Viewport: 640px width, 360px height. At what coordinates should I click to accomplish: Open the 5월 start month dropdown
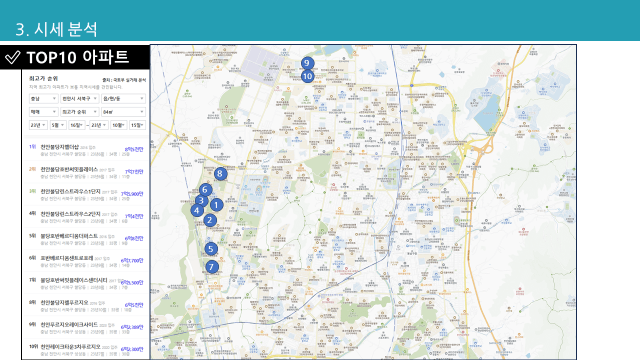58,125
